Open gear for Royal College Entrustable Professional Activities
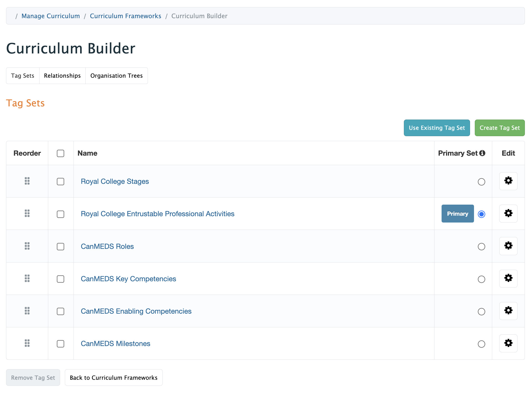This screenshot has height=395, width=532. point(508,213)
